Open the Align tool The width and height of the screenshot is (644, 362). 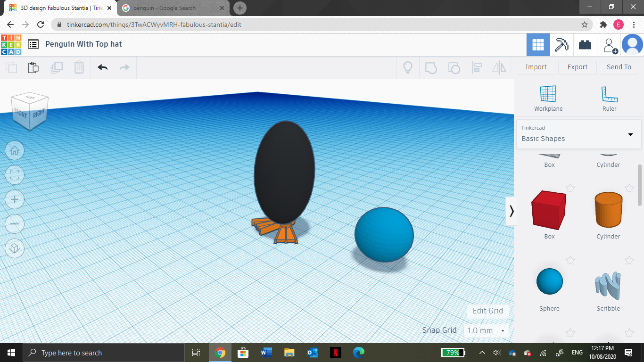pyautogui.click(x=476, y=68)
